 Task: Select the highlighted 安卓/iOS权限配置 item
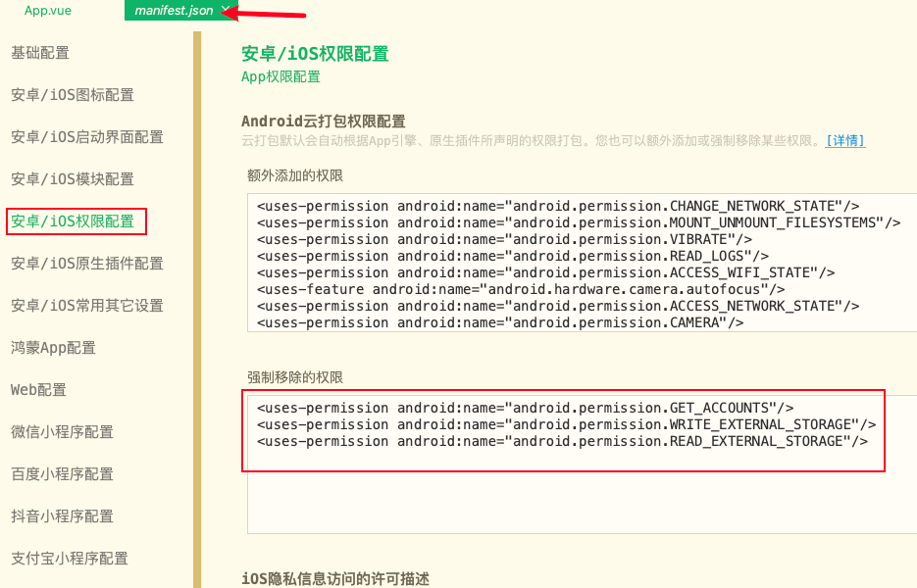pyautogui.click(x=76, y=220)
